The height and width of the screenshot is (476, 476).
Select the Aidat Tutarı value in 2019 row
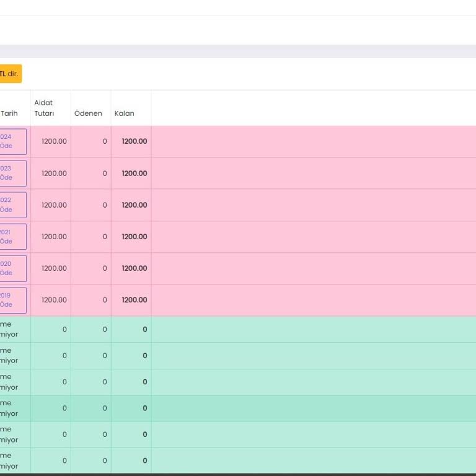pos(54,300)
